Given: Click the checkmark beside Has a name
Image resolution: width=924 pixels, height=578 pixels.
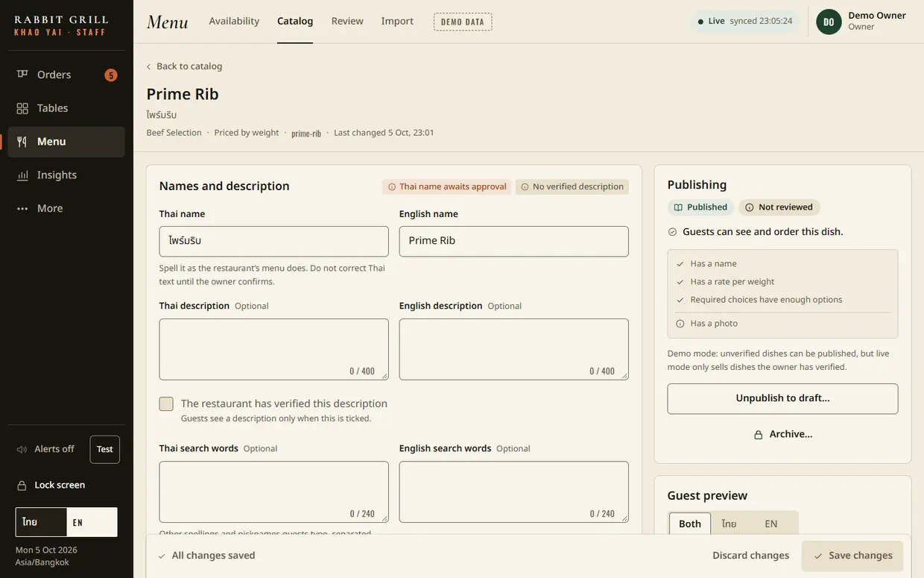Looking at the screenshot, I should coord(680,264).
